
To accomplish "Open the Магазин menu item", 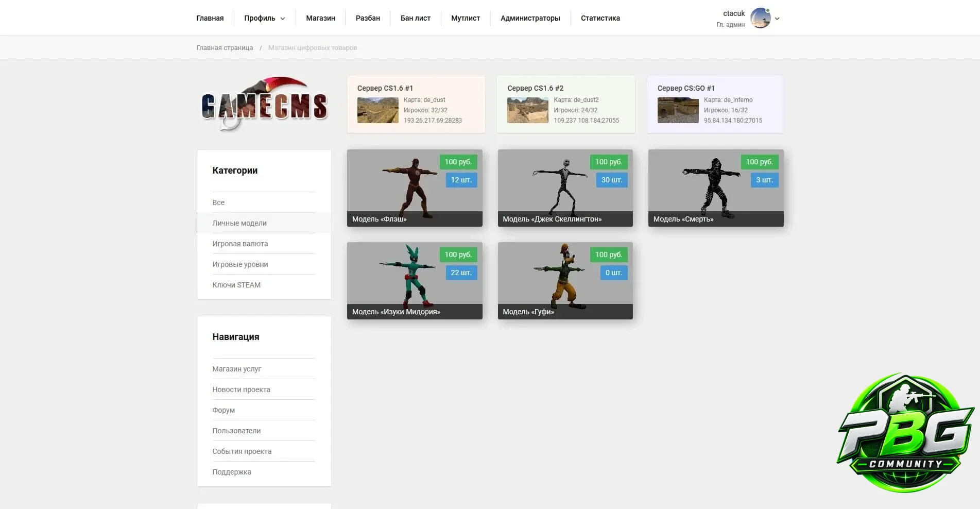I will 320,18.
